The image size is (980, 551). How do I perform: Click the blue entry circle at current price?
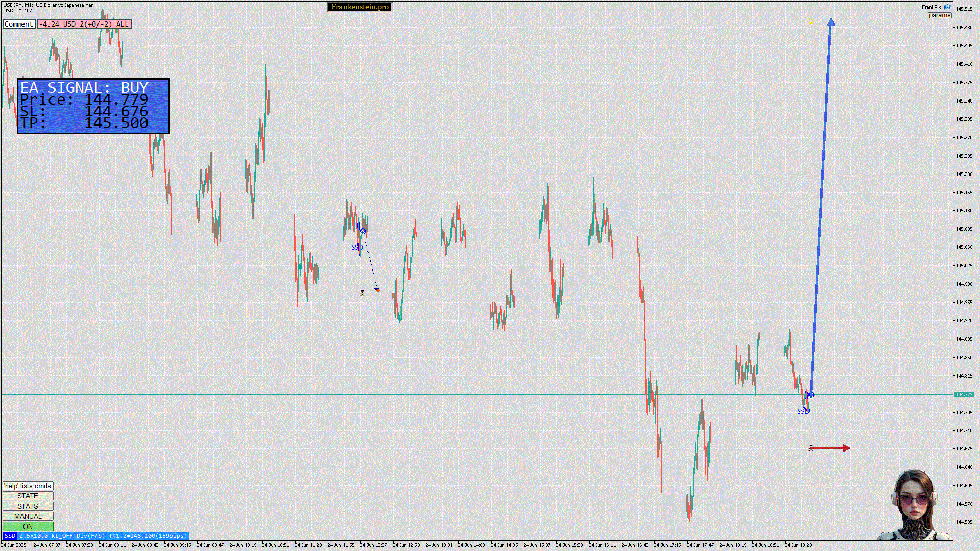[812, 395]
